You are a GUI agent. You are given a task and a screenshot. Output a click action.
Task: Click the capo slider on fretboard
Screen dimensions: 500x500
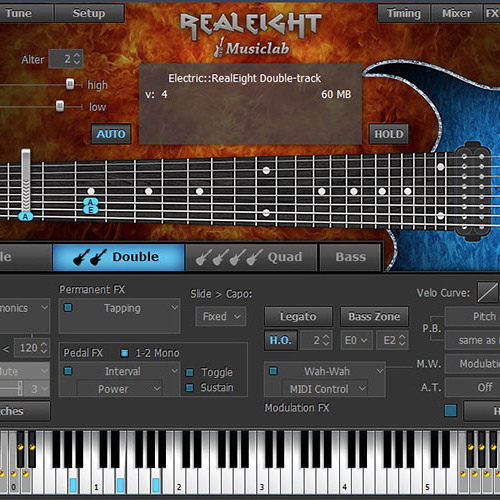tap(26, 182)
